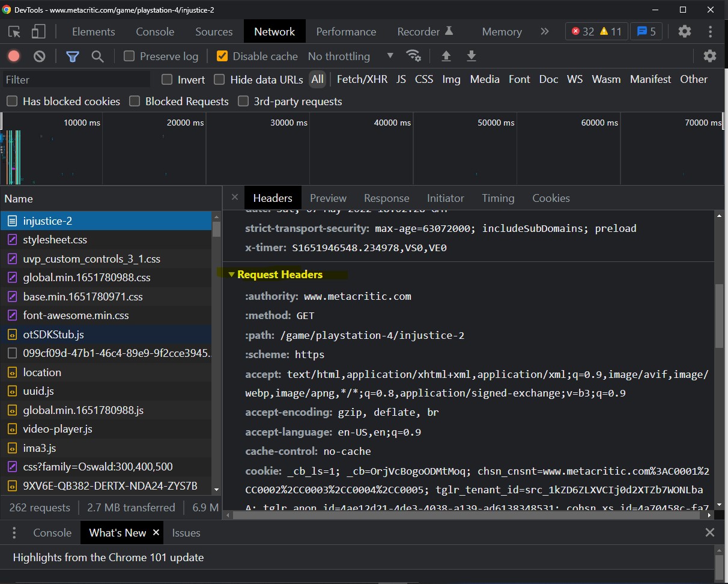Filter by Fetch/XHR requests
The width and height of the screenshot is (728, 584).
coord(362,79)
